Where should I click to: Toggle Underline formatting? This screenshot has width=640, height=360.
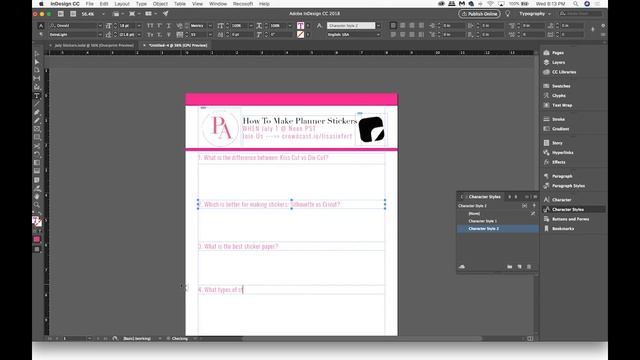coord(169,26)
